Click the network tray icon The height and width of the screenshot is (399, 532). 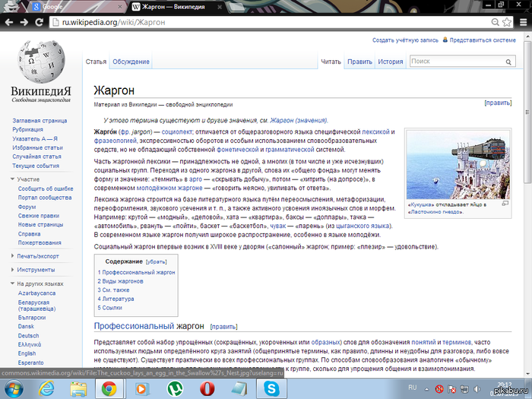point(464,389)
